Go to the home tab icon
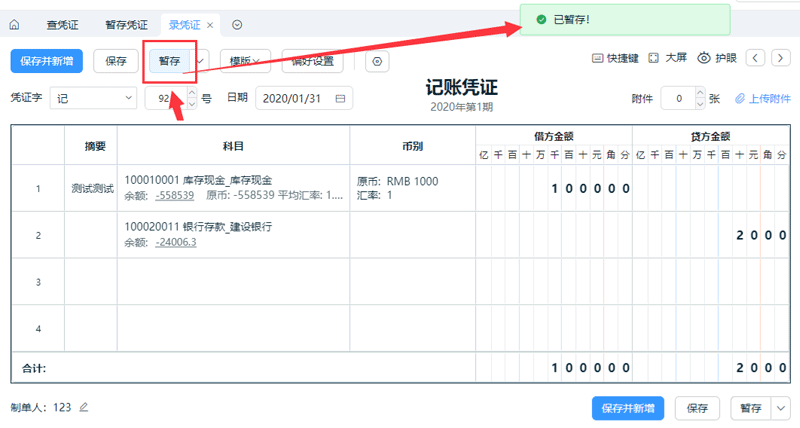This screenshot has width=800, height=428. coord(14,24)
